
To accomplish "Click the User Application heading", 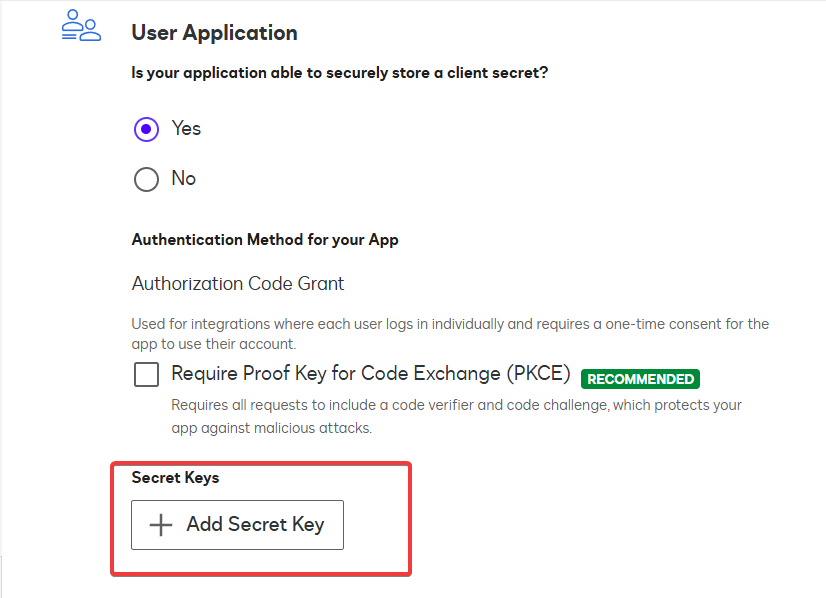I will point(214,33).
